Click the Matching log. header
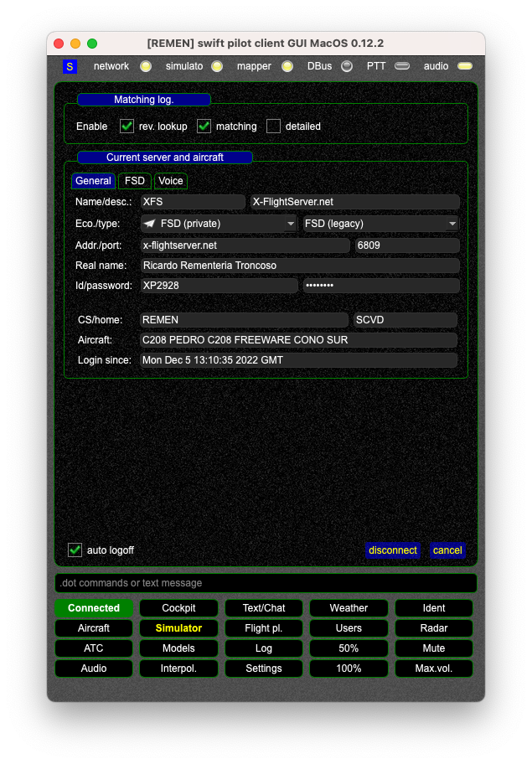Image resolution: width=532 pixels, height=764 pixels. (144, 100)
